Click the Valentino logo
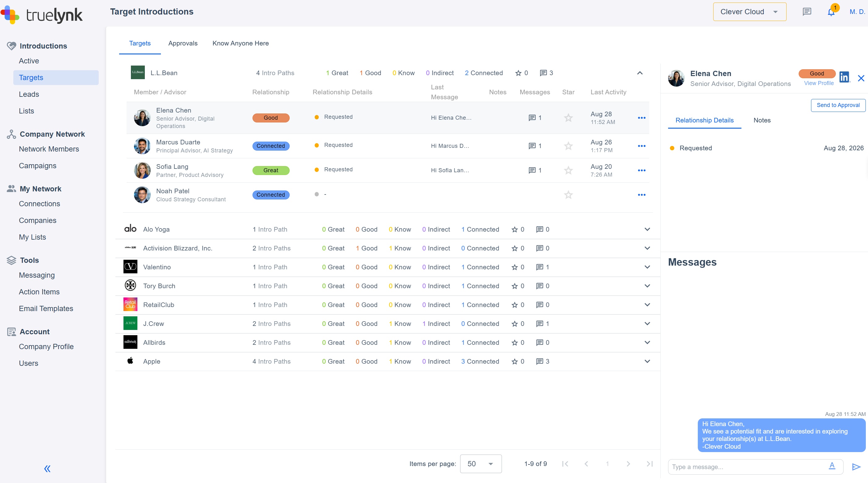This screenshot has height=483, width=868. coord(130,267)
